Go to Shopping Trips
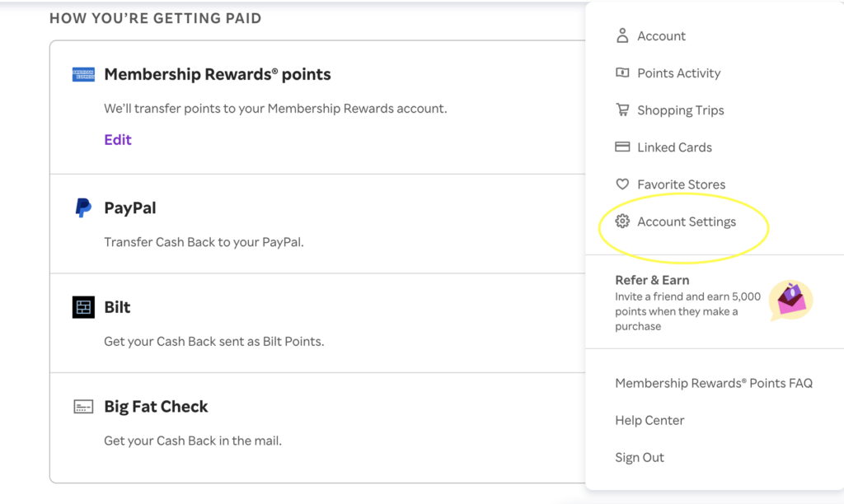The image size is (844, 504). click(x=680, y=110)
